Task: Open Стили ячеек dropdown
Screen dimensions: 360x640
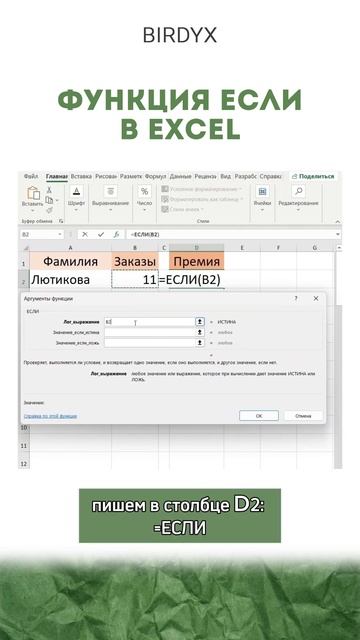Action: 183,209
